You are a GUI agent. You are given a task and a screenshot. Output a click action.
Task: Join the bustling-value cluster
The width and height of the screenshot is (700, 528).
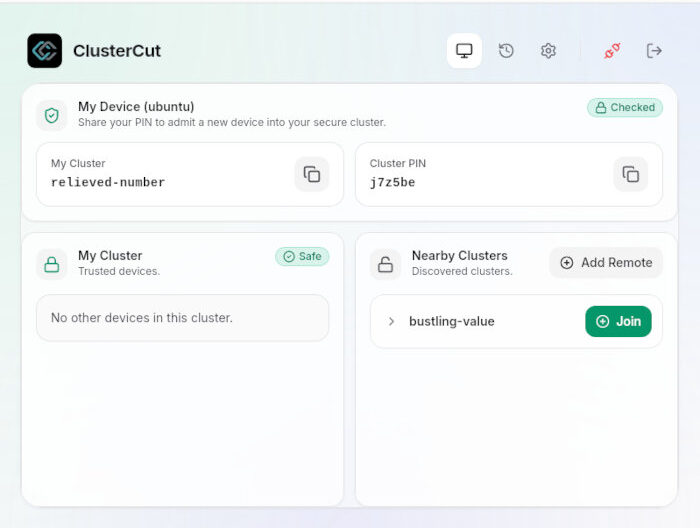pos(618,321)
